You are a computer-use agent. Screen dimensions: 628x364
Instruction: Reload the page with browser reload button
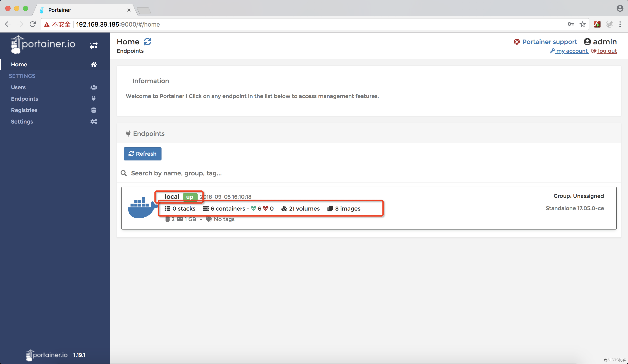point(33,24)
